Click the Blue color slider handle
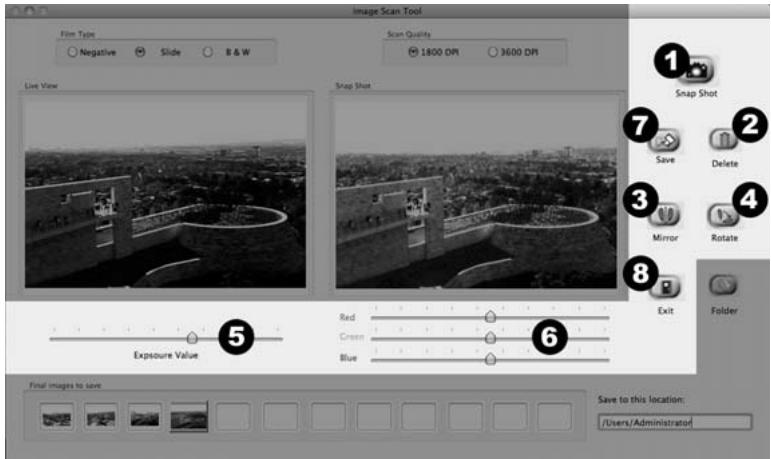771x459 pixels. pos(490,359)
